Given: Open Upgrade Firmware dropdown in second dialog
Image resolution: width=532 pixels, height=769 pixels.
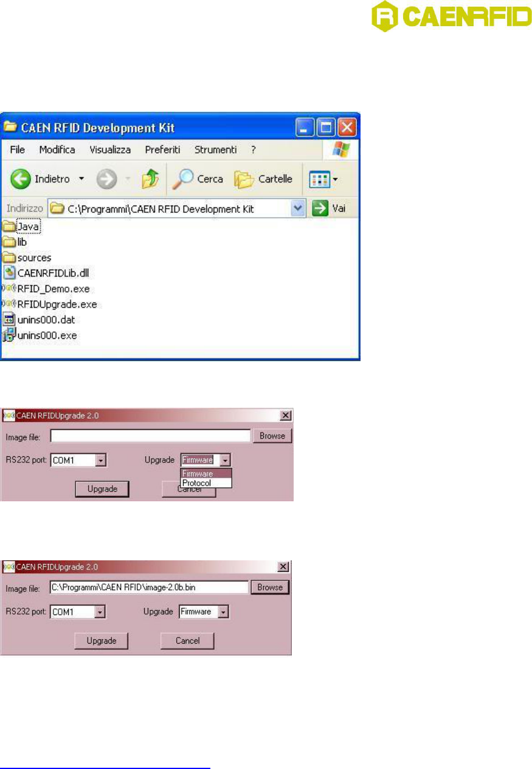Looking at the screenshot, I should 223,612.
